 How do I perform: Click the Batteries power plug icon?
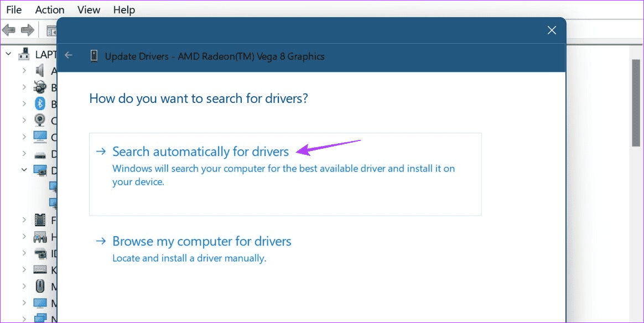point(40,87)
